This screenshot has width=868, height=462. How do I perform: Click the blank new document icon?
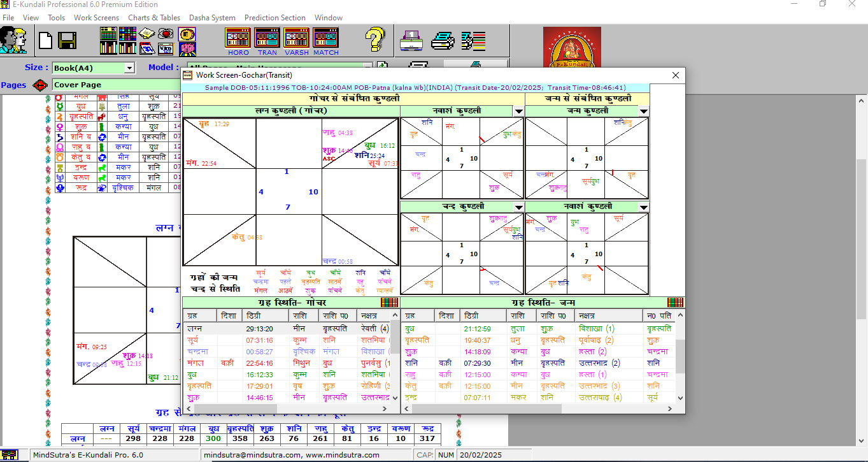[46, 41]
